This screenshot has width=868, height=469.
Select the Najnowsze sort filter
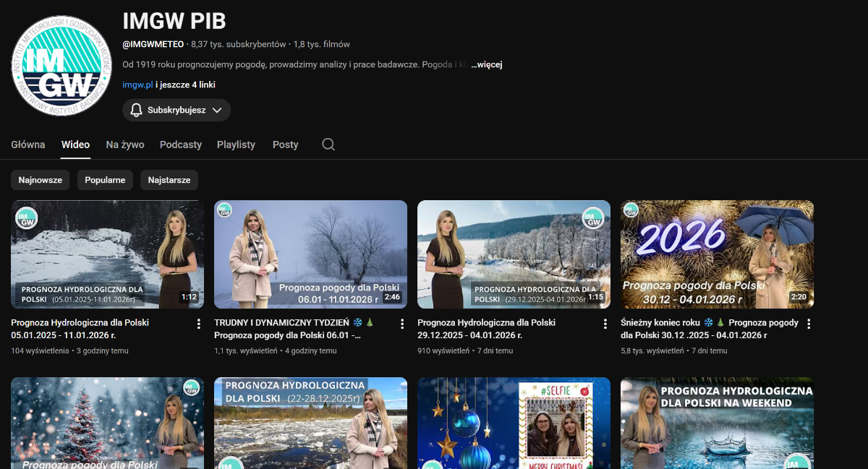coord(41,180)
